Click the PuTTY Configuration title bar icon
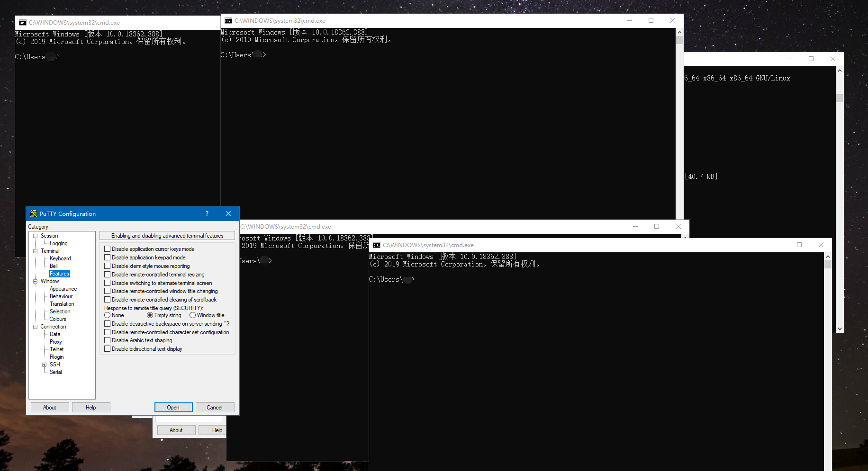This screenshot has height=471, width=868. pyautogui.click(x=34, y=213)
